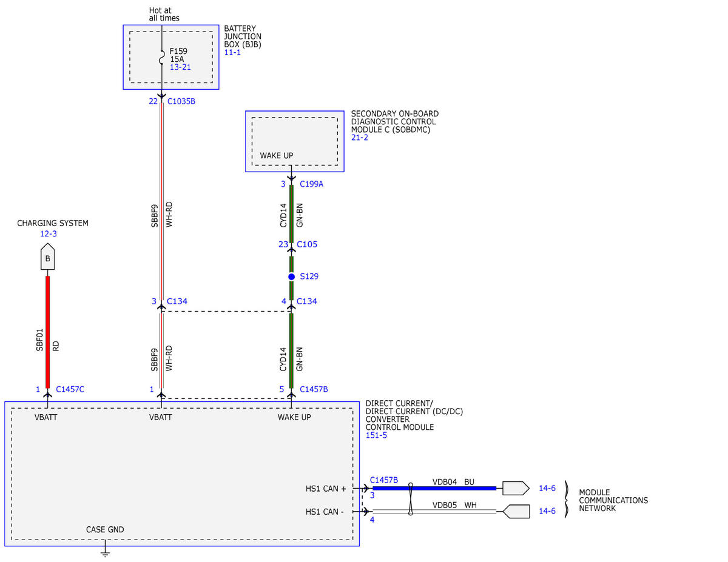Click the VBATT terminal below C1457C
This screenshot has width=728, height=562.
[47, 417]
